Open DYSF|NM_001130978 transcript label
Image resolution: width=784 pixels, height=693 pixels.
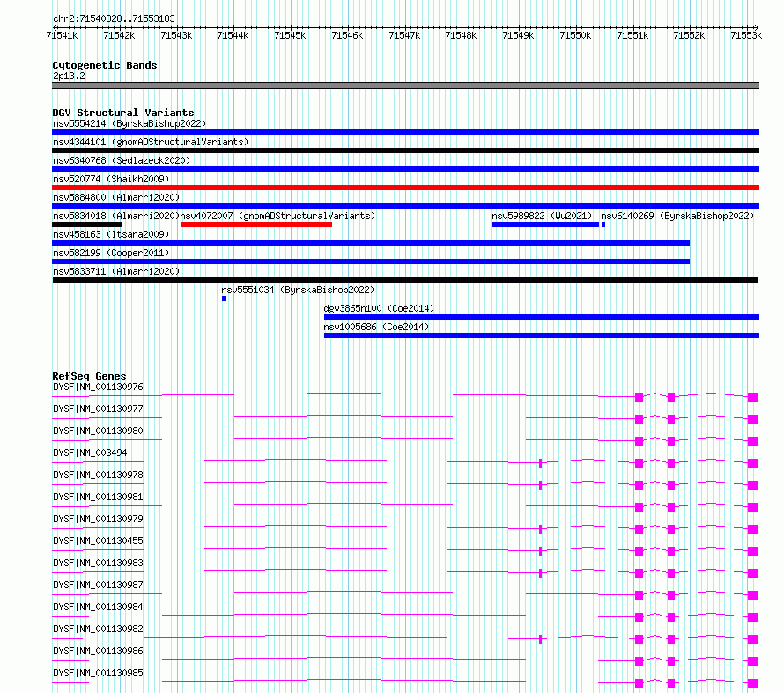[98, 475]
